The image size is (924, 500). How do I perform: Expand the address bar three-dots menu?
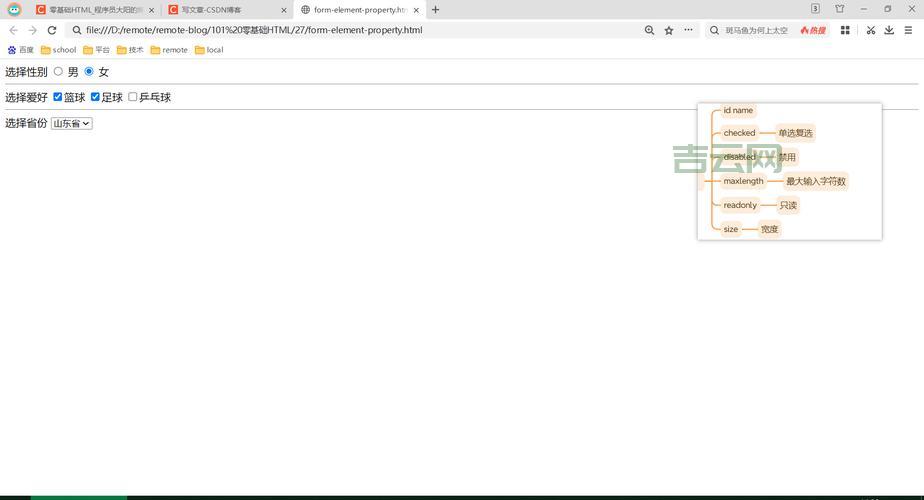(x=688, y=30)
